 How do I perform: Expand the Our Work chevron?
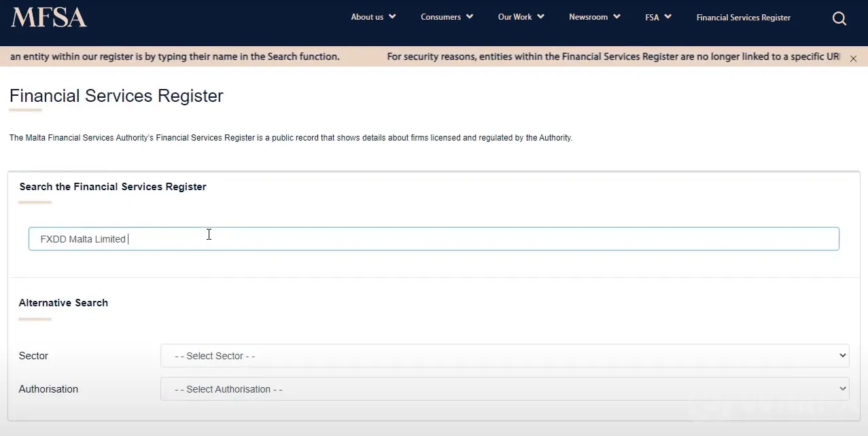(x=540, y=17)
